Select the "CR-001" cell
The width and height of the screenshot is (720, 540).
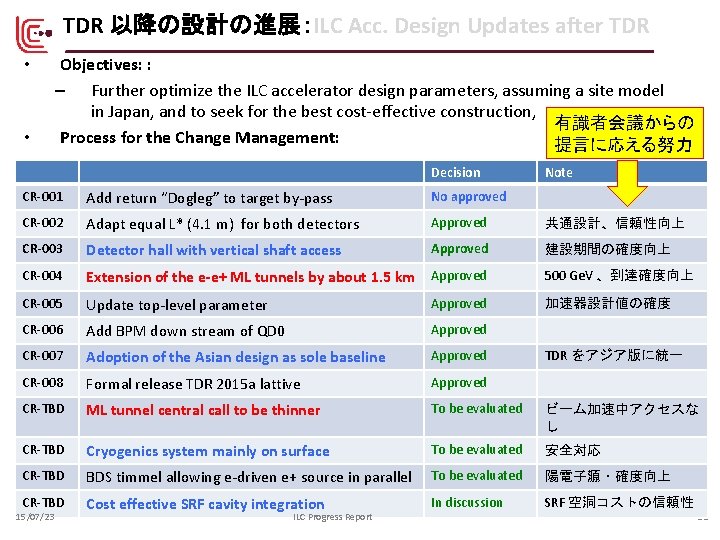pyautogui.click(x=47, y=197)
